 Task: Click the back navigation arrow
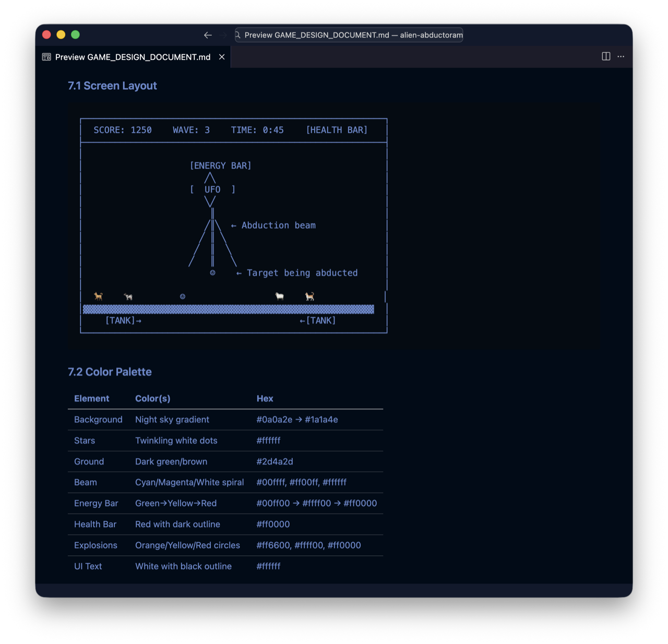coord(208,35)
